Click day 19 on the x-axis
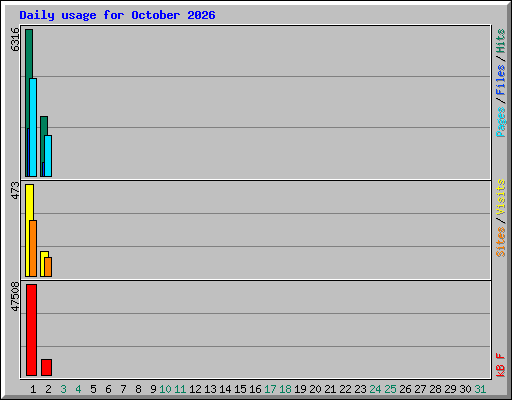This screenshot has height=400, width=512. (x=300, y=389)
